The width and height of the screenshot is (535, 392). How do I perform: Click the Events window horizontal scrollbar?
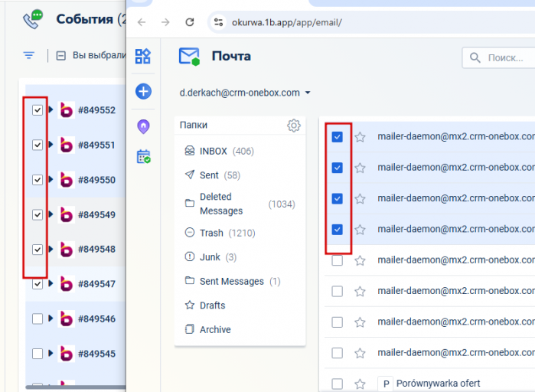click(76, 387)
